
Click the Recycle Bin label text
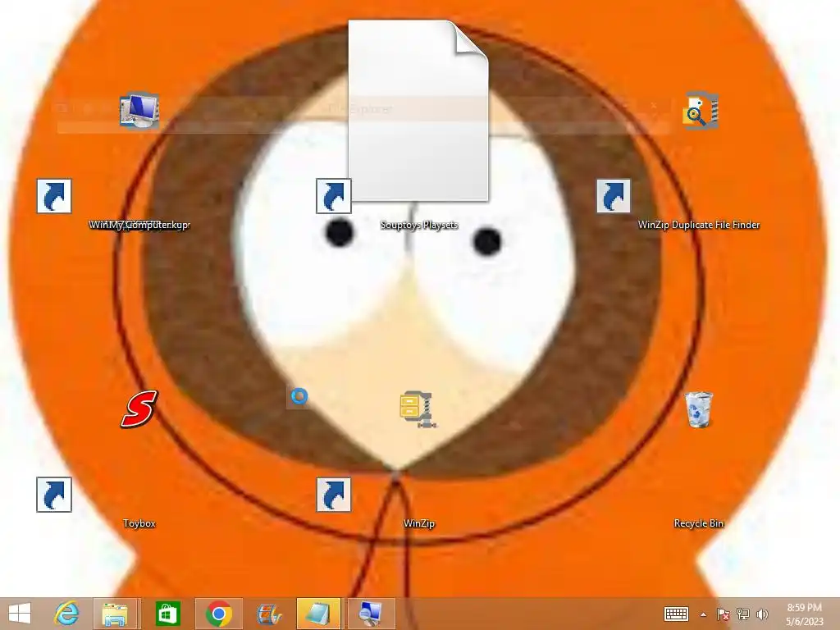coord(699,523)
